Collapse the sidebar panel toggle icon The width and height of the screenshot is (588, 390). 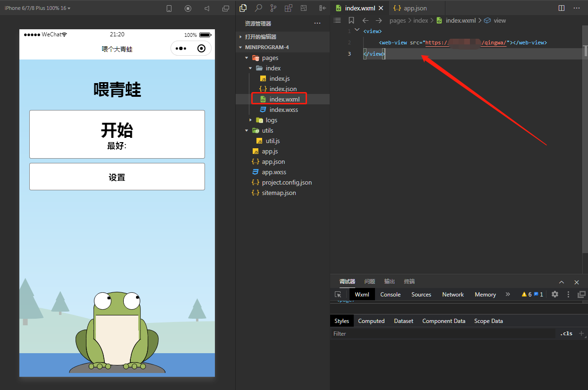323,8
